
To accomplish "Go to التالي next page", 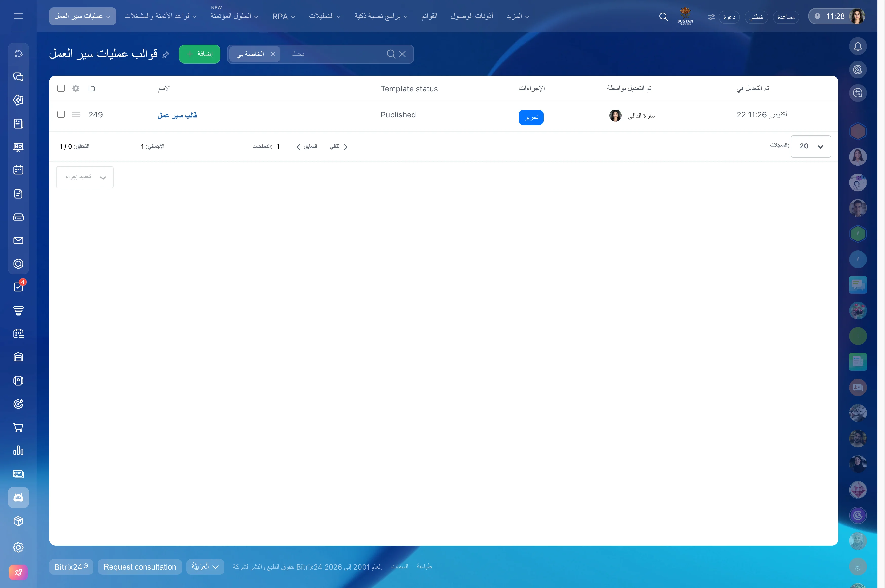I will point(338,147).
